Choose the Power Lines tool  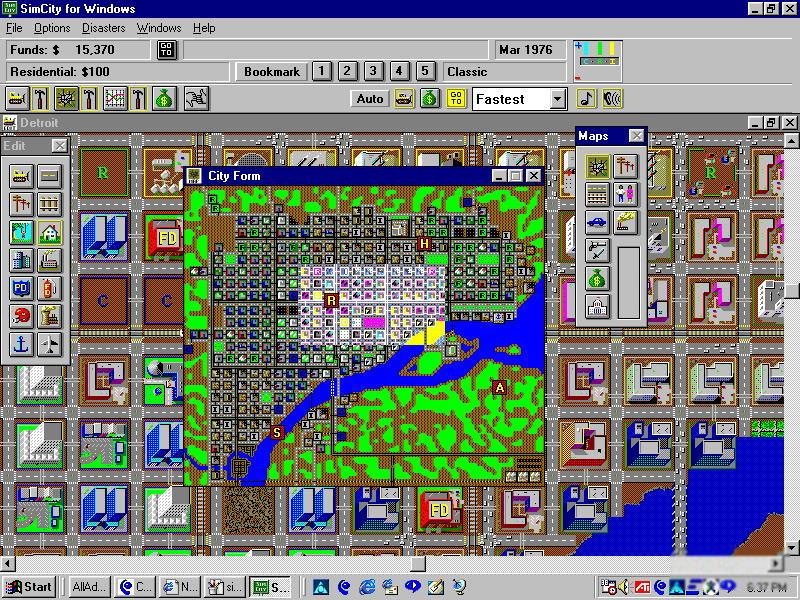21,204
